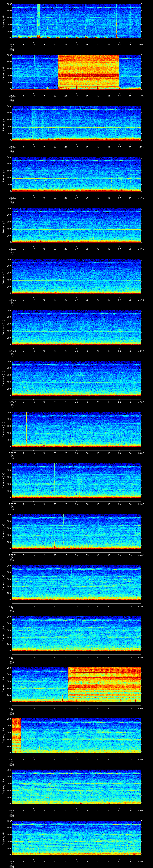The image size is (153, 868).
Task: Pick the 35:00 end tick label
Action: point(141,300)
